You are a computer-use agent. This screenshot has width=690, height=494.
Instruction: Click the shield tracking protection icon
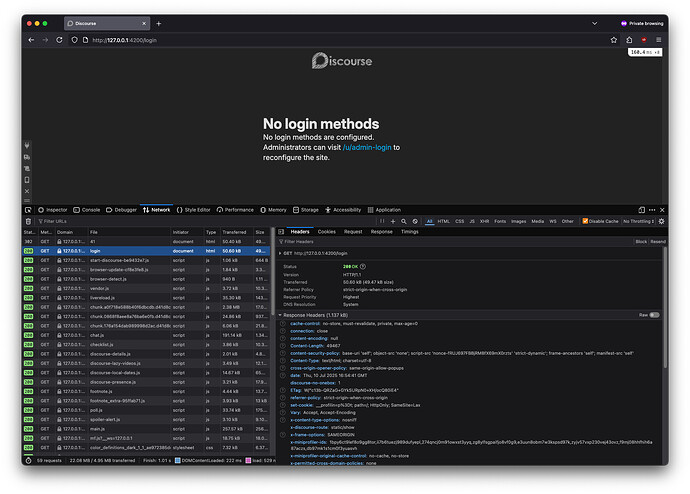(74, 40)
